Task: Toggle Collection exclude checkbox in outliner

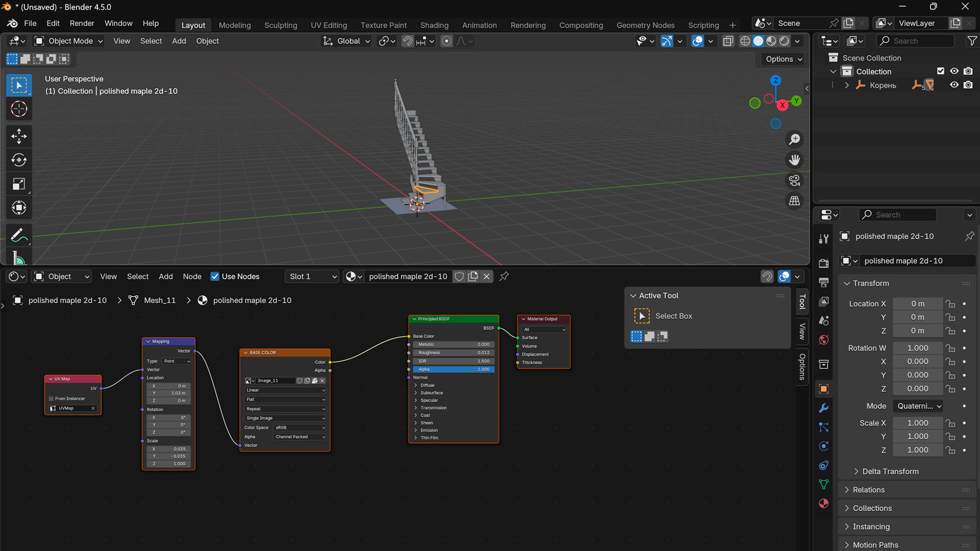Action: tap(940, 71)
